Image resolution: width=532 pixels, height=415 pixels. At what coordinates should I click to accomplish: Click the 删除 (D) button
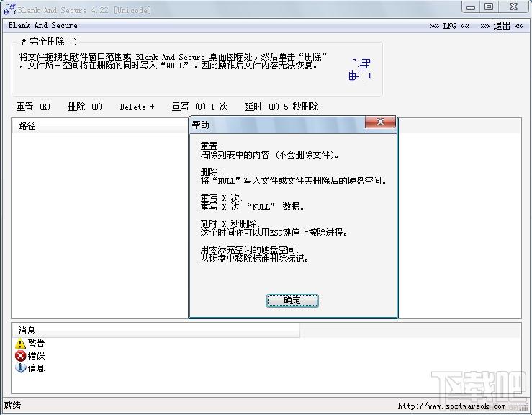(85, 107)
